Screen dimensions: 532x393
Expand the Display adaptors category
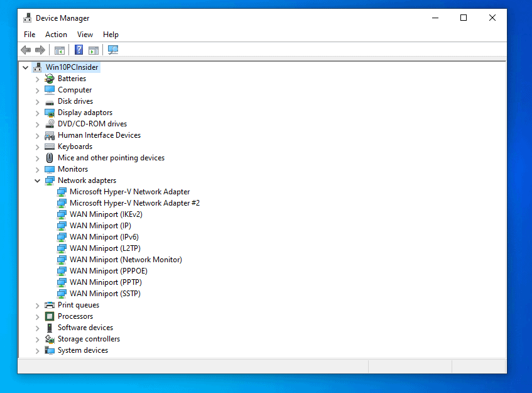[x=37, y=113]
